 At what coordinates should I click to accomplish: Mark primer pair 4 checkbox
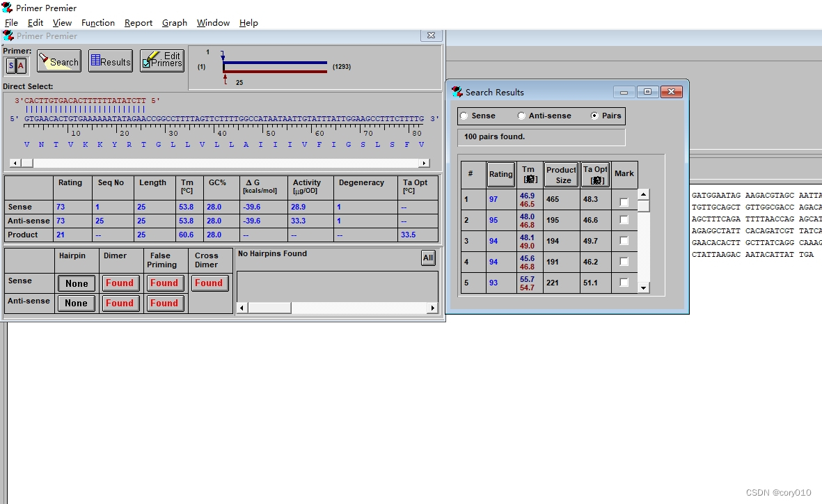pos(624,262)
